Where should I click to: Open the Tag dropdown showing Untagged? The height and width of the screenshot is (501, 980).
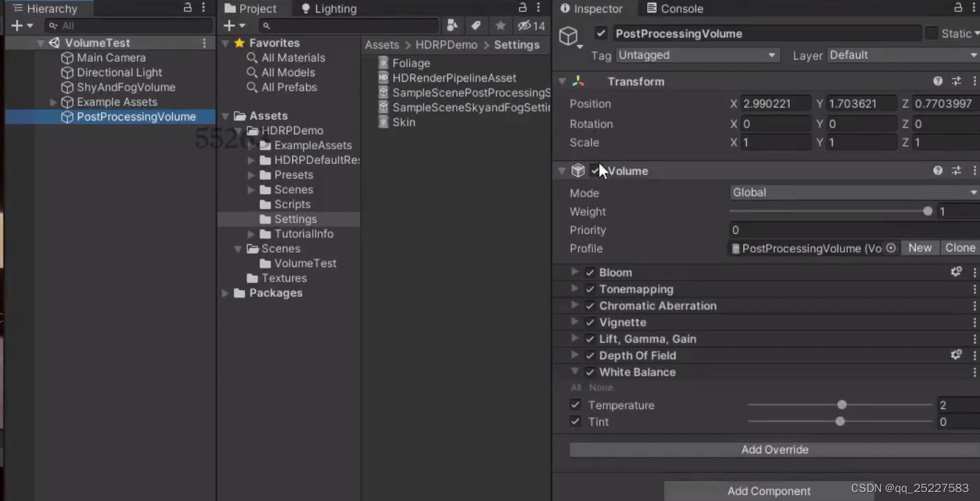[x=696, y=55]
